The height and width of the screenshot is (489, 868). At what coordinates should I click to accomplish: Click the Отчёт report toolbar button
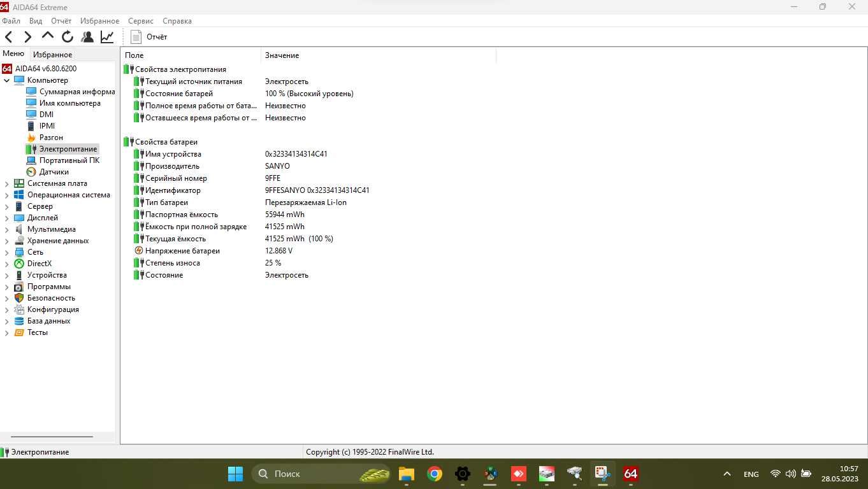coord(149,37)
